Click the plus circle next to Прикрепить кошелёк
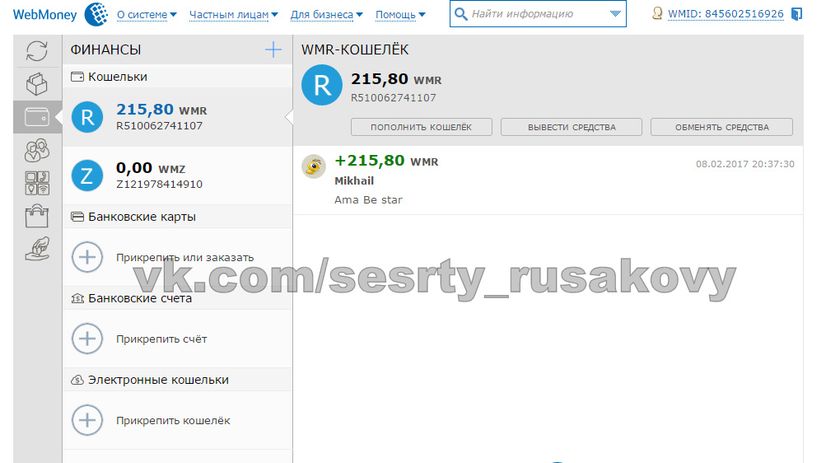840x463 pixels. point(87,420)
